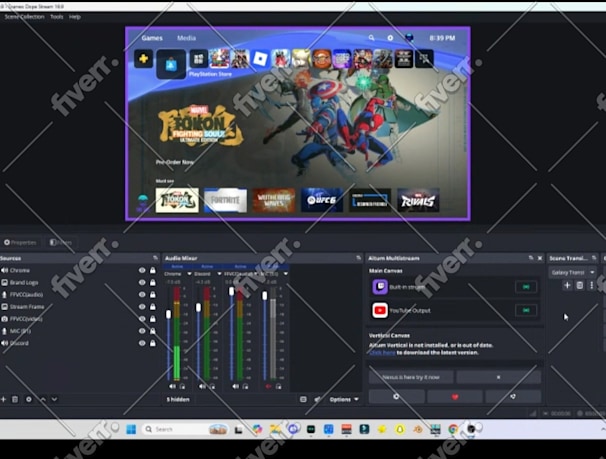Image resolution: width=606 pixels, height=459 pixels.
Task: Remove selected source with trash icon
Action: [x=15, y=399]
